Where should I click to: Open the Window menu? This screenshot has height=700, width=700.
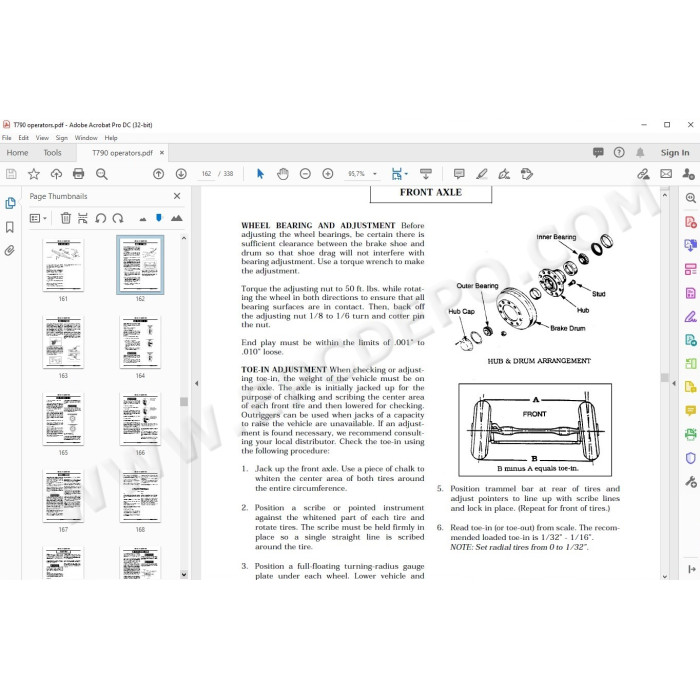coord(86,138)
